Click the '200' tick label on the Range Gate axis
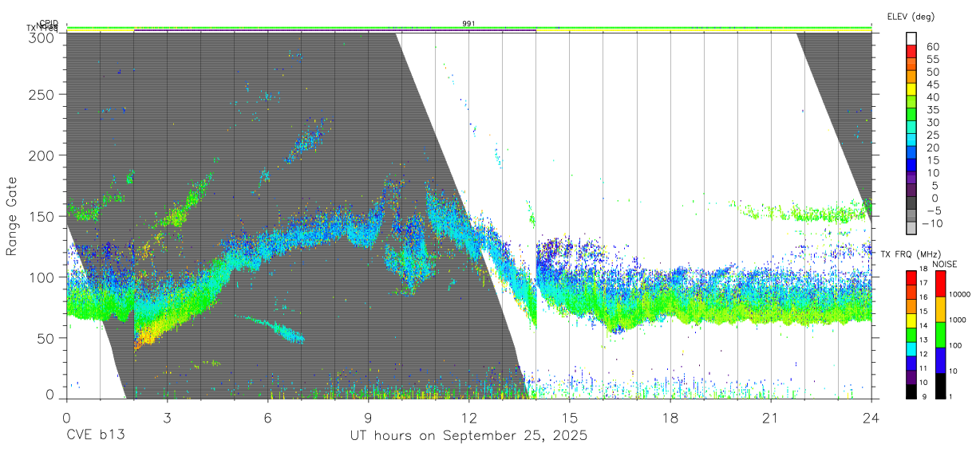980x452 pixels. click(43, 155)
